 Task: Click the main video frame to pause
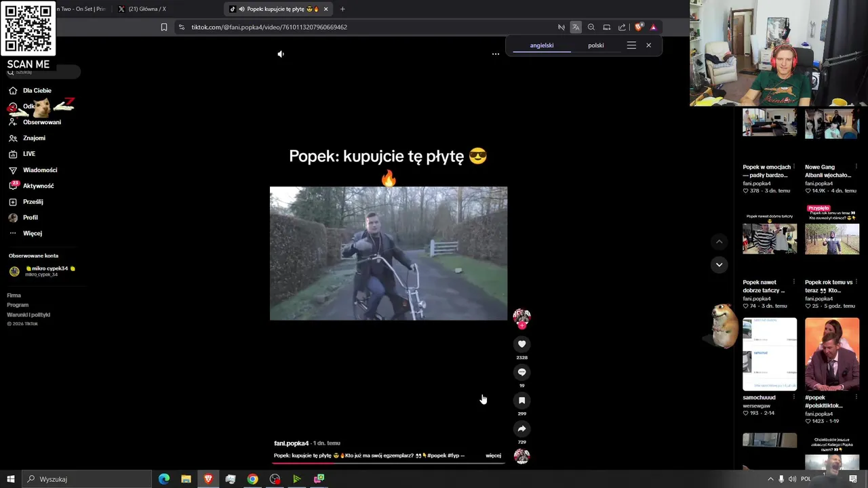(389, 253)
